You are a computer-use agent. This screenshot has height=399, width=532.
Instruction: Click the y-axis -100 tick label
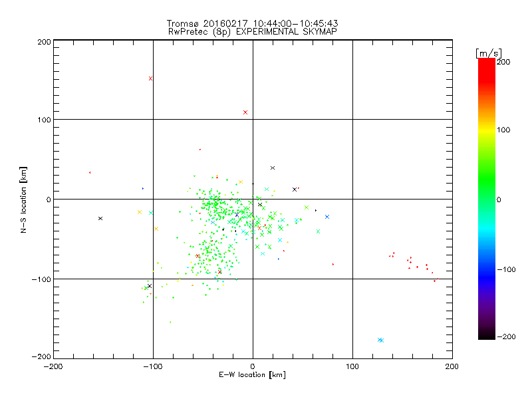click(41, 279)
